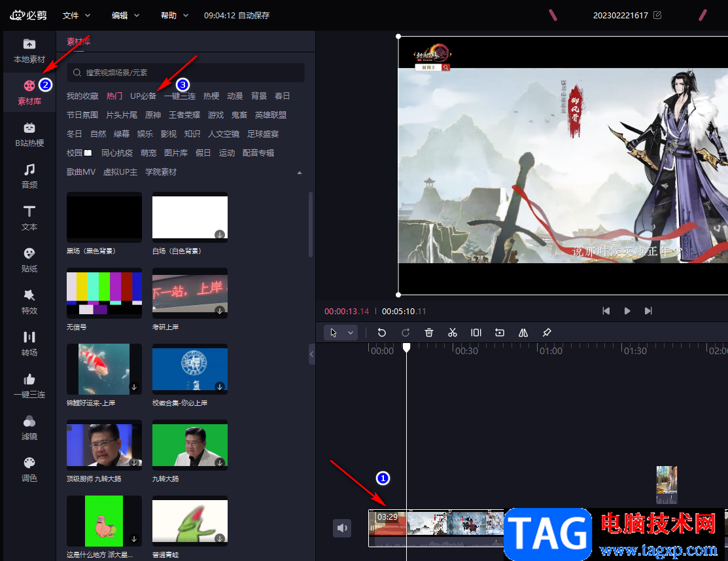Screen dimensions: 728x561
Task: Open the 素材库 material library sidebar icon
Action: coord(29,92)
